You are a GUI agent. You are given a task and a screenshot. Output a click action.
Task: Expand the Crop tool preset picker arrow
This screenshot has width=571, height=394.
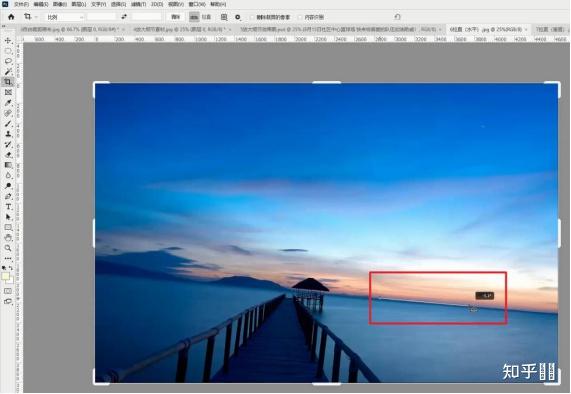coord(36,17)
